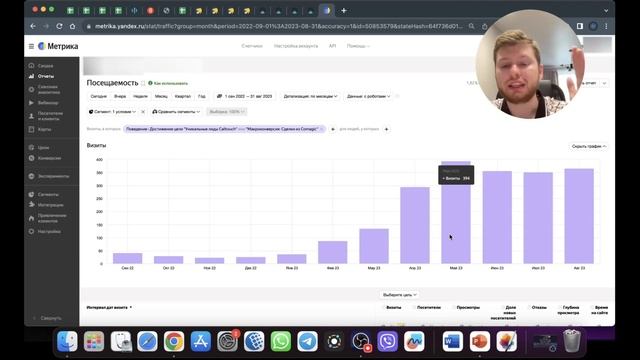The height and width of the screenshot is (360, 640).
Task: Toggle the Визиты column checkbox
Action: (x=384, y=307)
